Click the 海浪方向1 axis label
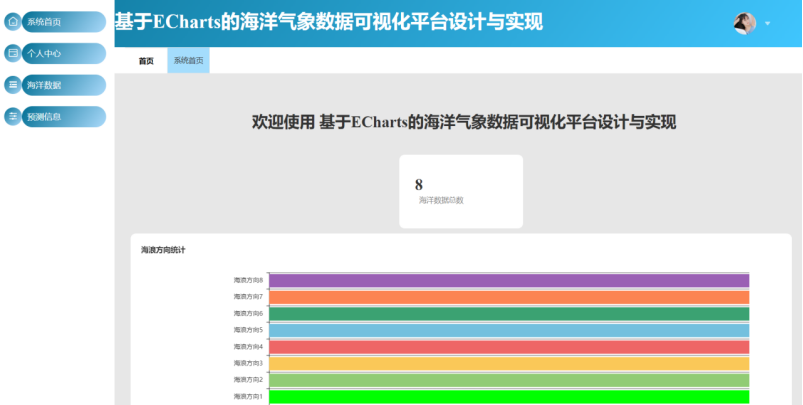 [248, 396]
